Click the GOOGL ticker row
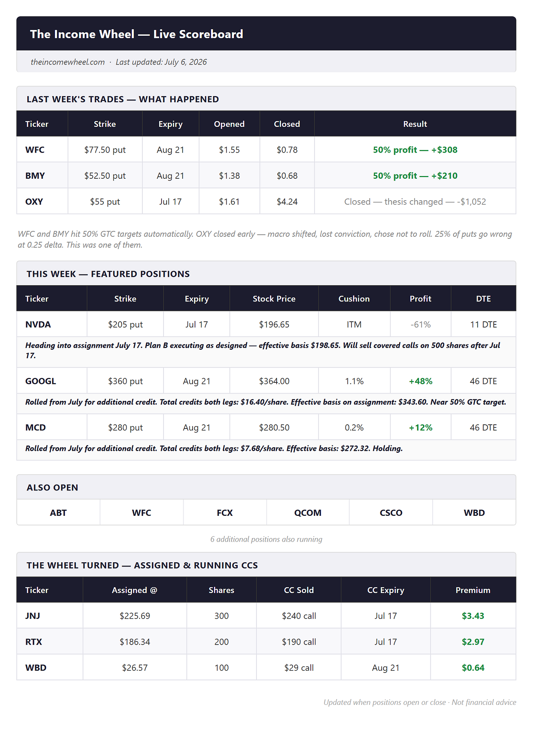560x756 pixels. click(266, 381)
